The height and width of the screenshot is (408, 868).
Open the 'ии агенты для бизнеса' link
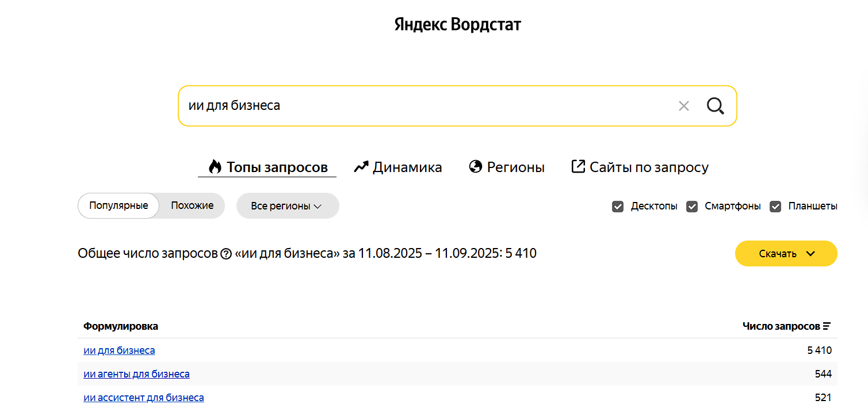point(136,374)
